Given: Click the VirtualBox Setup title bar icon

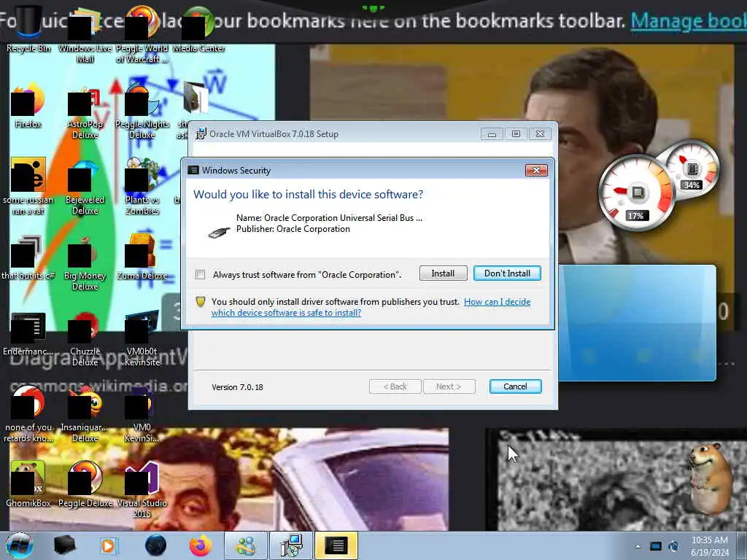Looking at the screenshot, I should [201, 134].
